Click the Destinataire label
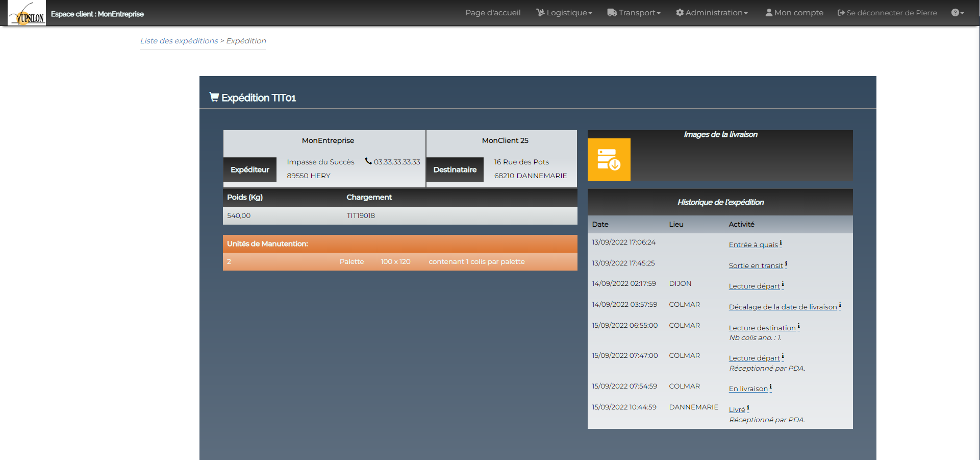980x460 pixels. click(x=455, y=170)
